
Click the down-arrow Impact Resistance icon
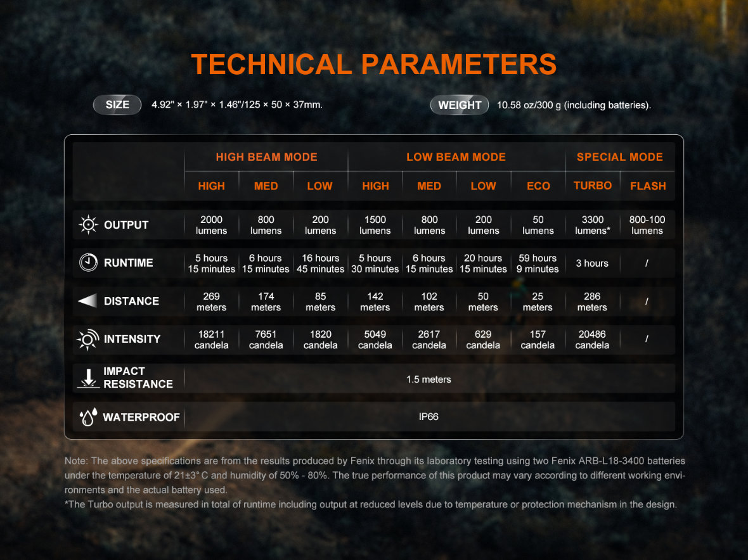[88, 378]
